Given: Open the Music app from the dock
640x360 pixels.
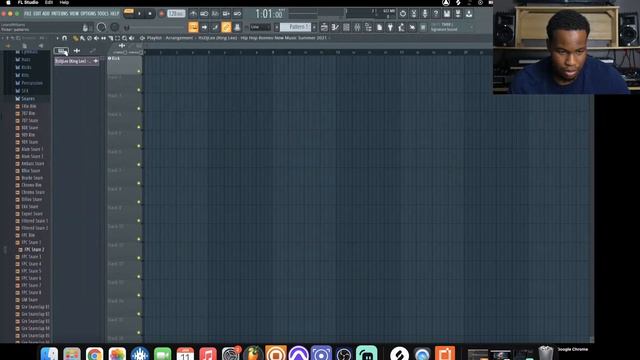Looking at the screenshot, I should click(208, 353).
